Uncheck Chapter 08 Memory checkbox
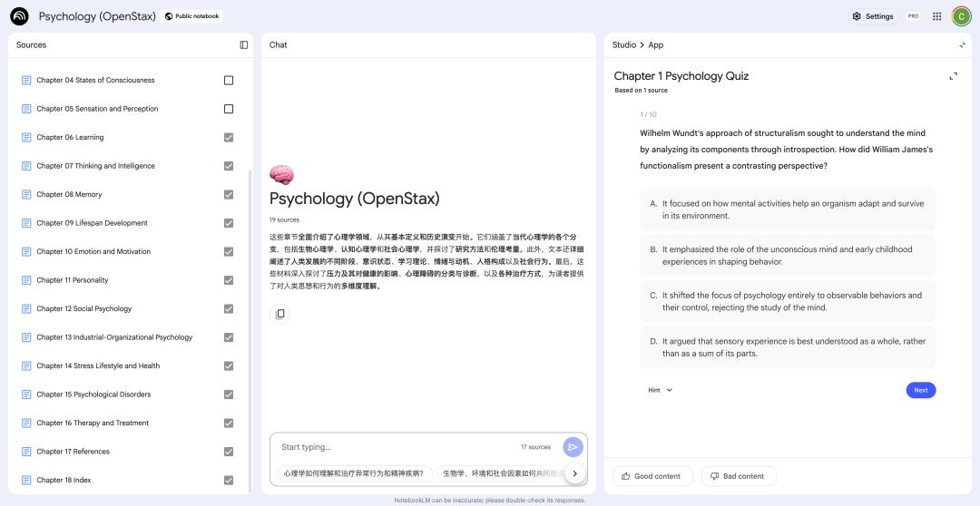The width and height of the screenshot is (980, 506). coord(229,194)
